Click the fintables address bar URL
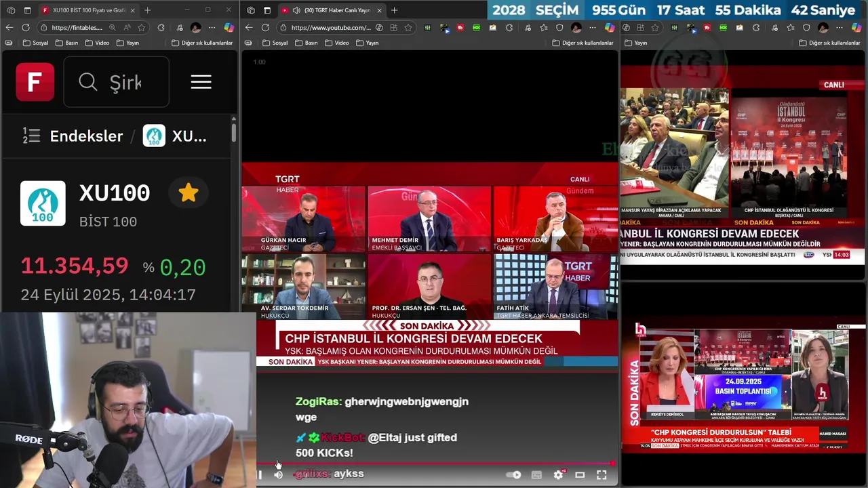Screen dimensions: 868x488 pos(77,28)
